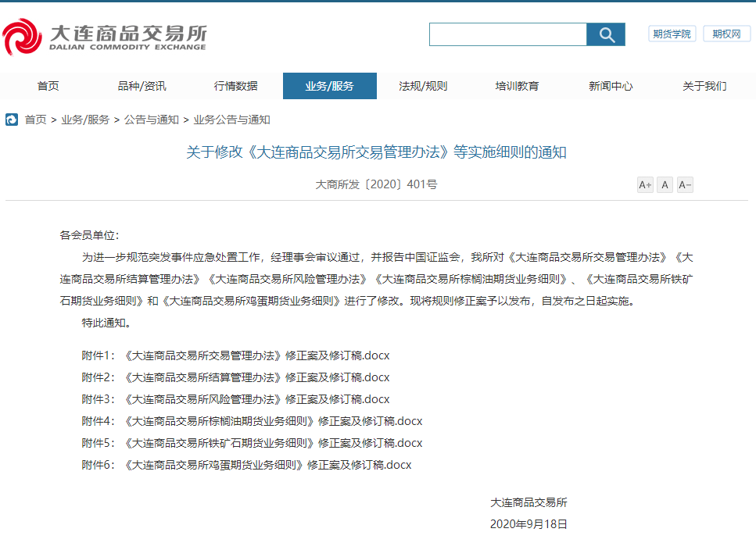Open the 期货学院 link
The width and height of the screenshot is (756, 550).
(672, 34)
